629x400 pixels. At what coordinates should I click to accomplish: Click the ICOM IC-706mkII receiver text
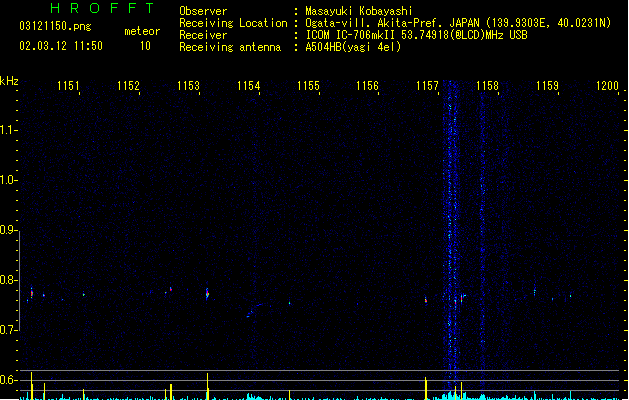[x=416, y=35]
